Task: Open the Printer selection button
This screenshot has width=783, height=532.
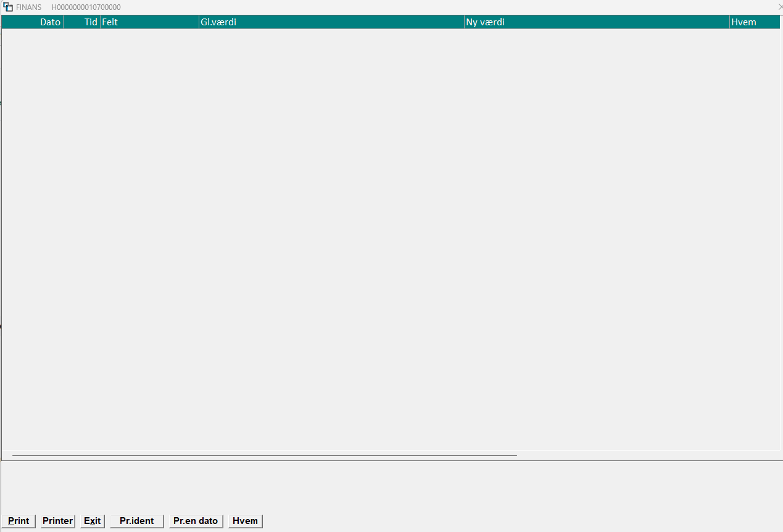Action: 57,521
